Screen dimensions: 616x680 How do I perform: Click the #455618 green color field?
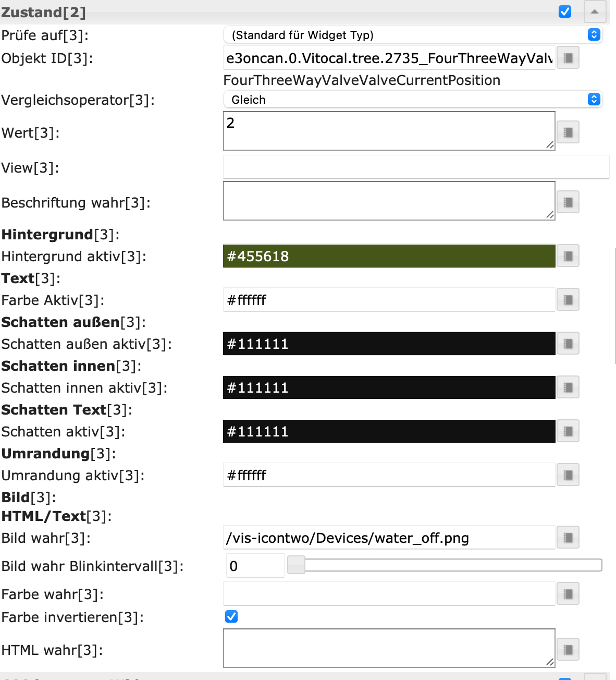pyautogui.click(x=389, y=256)
